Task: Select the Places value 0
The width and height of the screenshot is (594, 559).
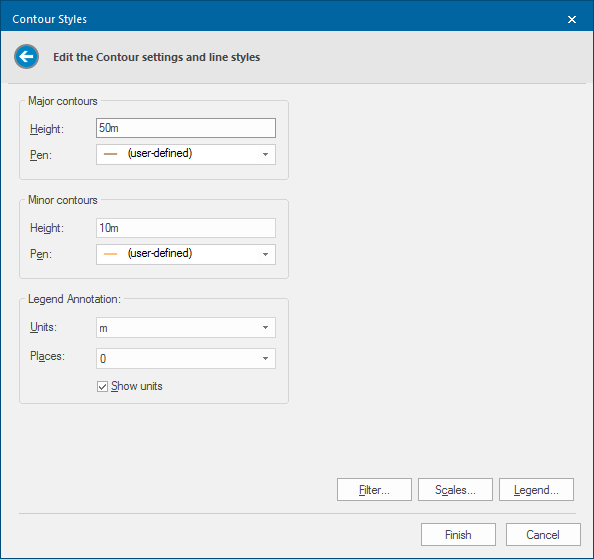Action: [103, 359]
